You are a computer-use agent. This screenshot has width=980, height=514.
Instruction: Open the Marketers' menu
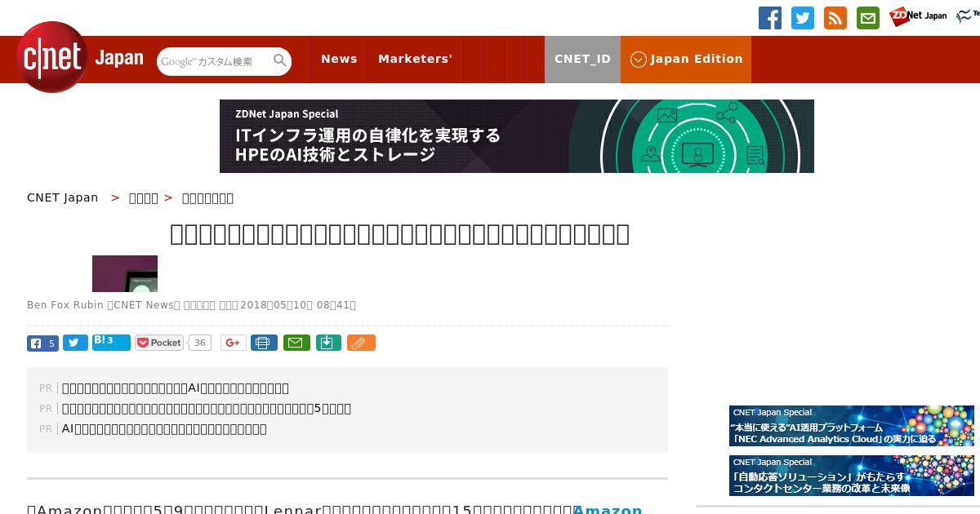415,59
